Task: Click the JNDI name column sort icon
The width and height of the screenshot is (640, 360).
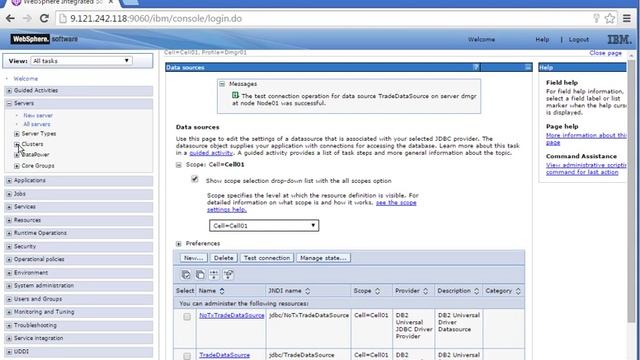Action: tap(307, 291)
